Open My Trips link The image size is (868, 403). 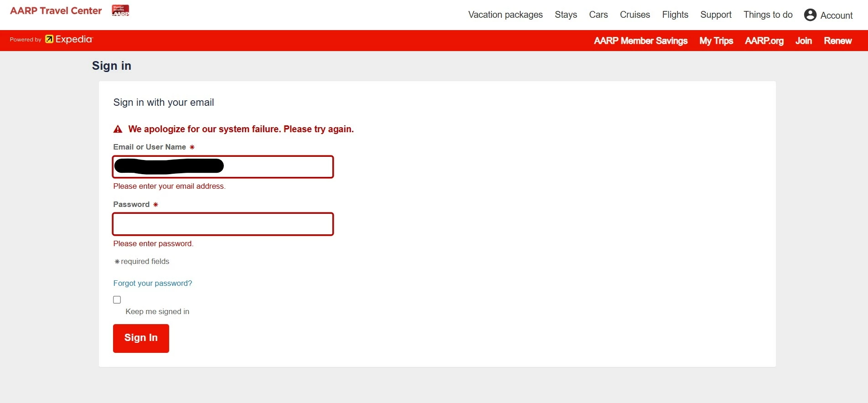tap(716, 41)
